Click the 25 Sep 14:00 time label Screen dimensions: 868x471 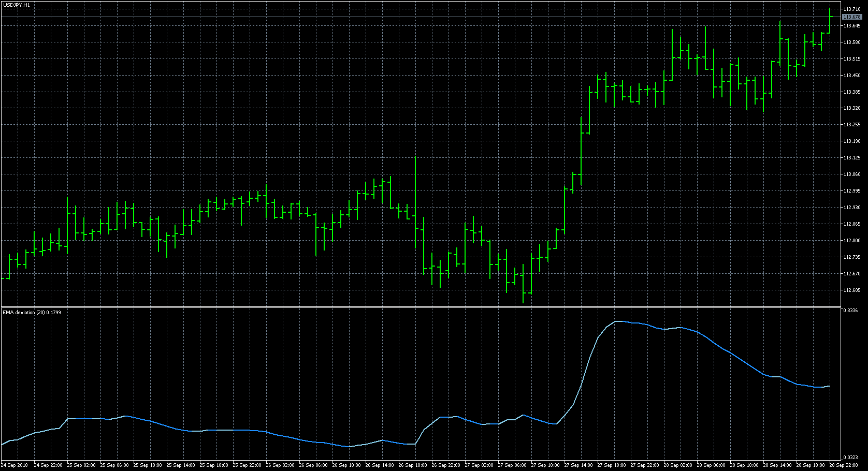tap(181, 465)
